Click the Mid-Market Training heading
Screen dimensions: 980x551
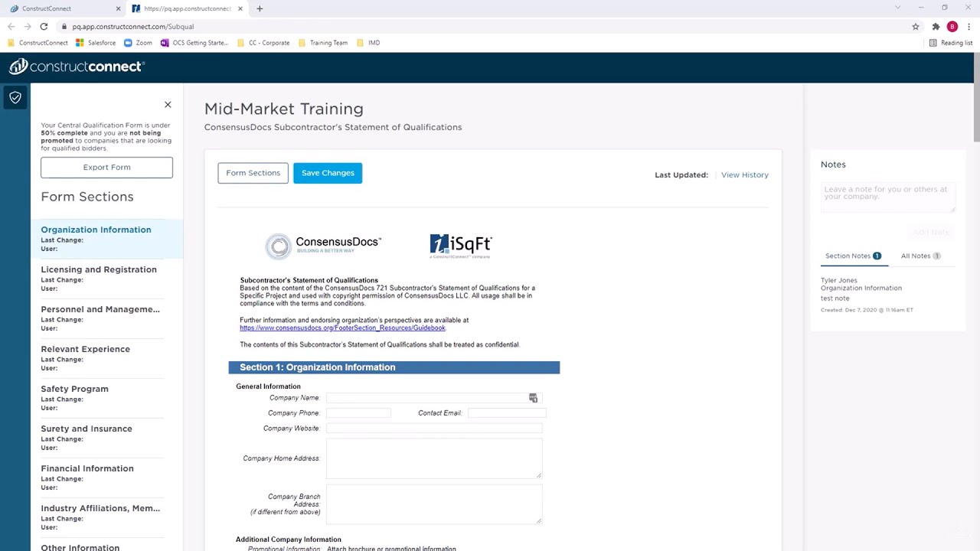[284, 109]
